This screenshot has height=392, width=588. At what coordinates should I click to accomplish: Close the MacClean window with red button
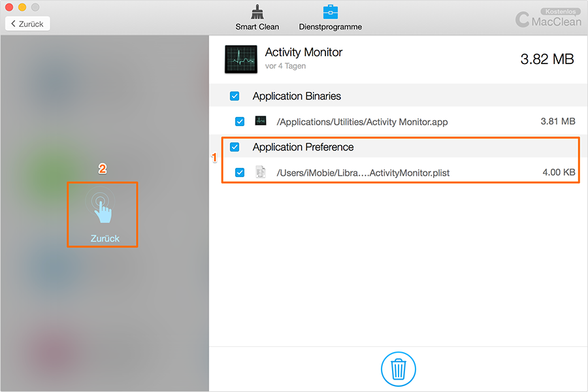9,7
